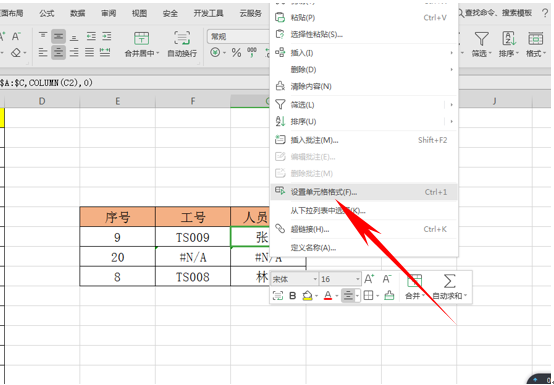Choose 插入批注(M)... from context menu
The height and width of the screenshot is (385, 554).
pyautogui.click(x=364, y=140)
